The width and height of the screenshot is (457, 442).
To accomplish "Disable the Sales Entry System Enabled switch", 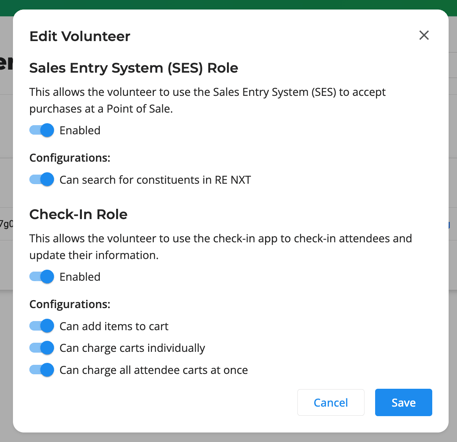I will point(42,130).
